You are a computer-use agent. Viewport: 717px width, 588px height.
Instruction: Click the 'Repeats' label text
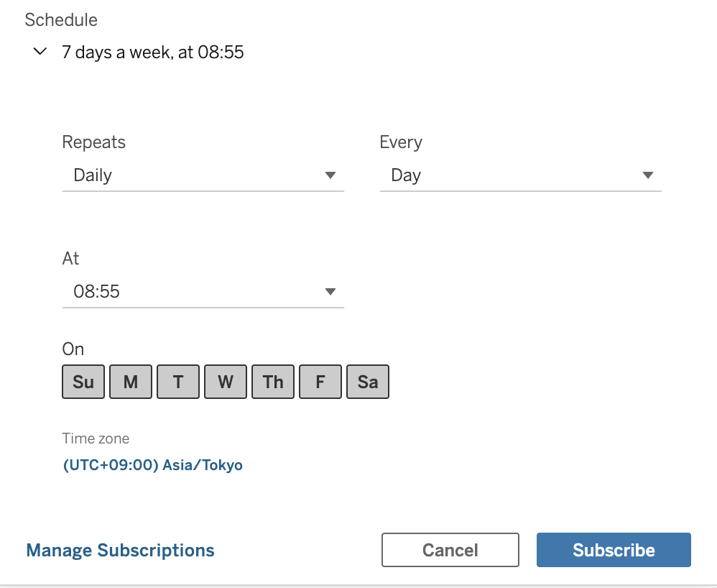coord(93,142)
